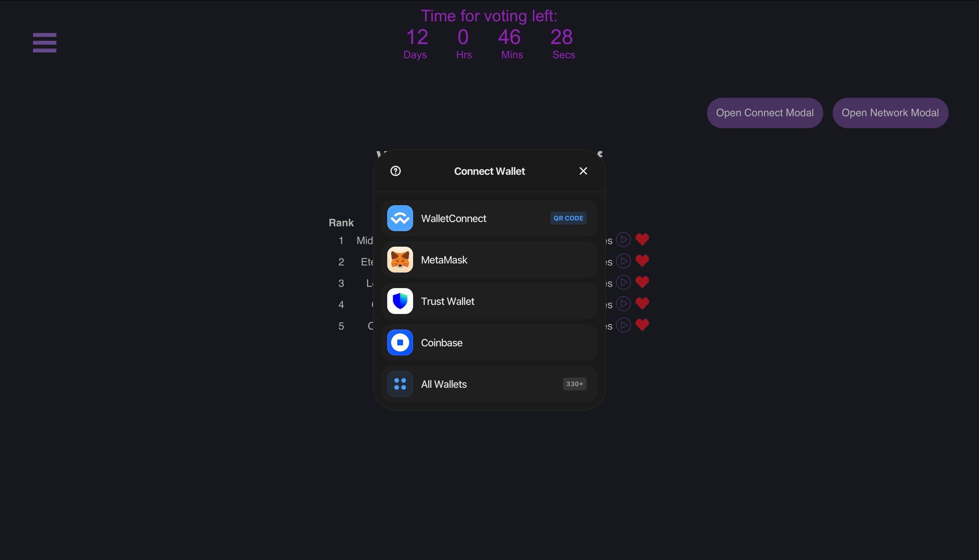Click the hamburger menu icon

click(44, 43)
